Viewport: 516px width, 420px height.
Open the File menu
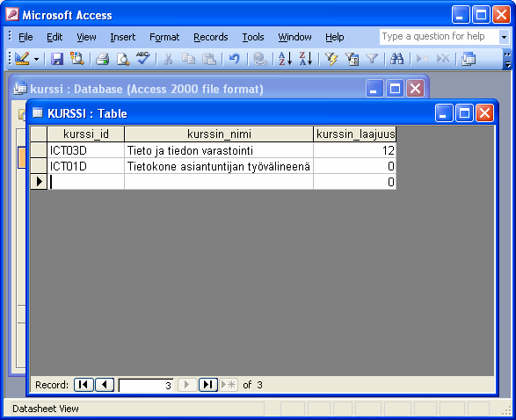(x=25, y=37)
